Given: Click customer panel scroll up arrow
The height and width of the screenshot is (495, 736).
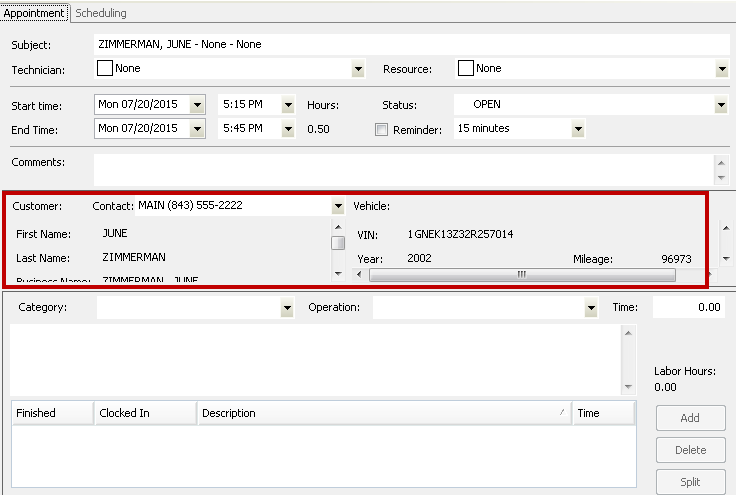Looking at the screenshot, I should (338, 227).
